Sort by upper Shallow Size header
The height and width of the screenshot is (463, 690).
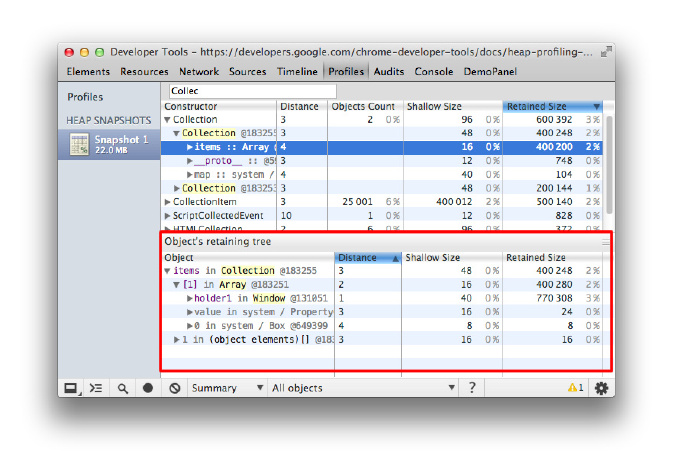(x=453, y=107)
